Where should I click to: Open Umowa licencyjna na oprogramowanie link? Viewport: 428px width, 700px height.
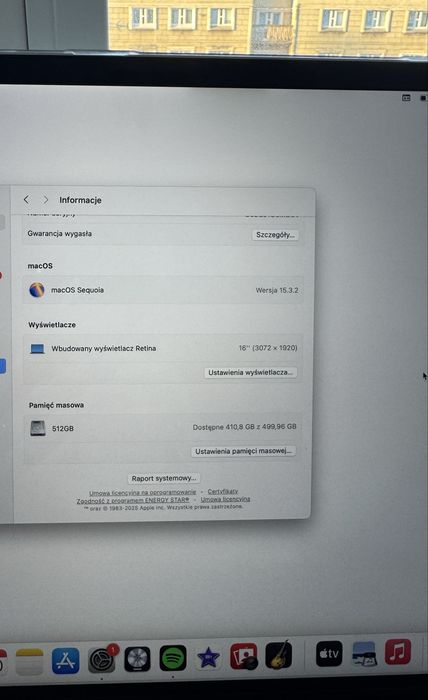[142, 493]
